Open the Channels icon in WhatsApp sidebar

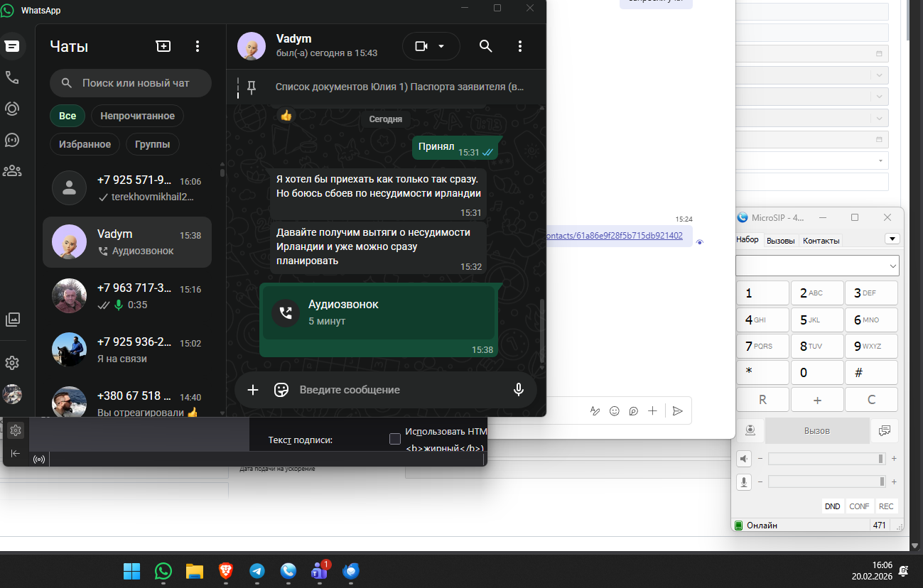tap(12, 140)
